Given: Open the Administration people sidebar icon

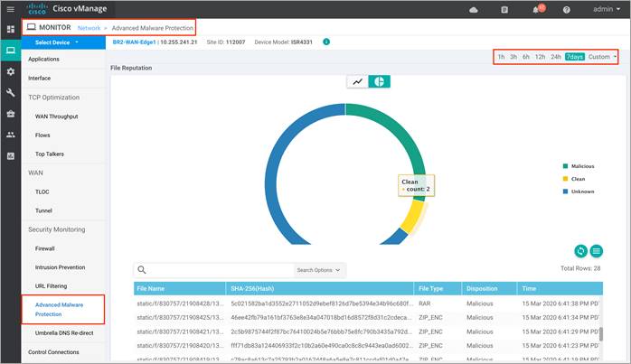Looking at the screenshot, I should coord(11,135).
